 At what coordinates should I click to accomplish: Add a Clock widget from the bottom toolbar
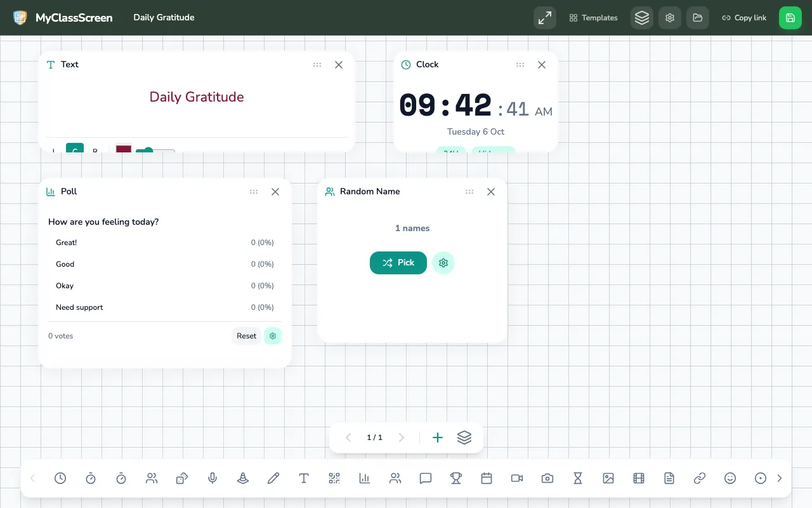60,478
